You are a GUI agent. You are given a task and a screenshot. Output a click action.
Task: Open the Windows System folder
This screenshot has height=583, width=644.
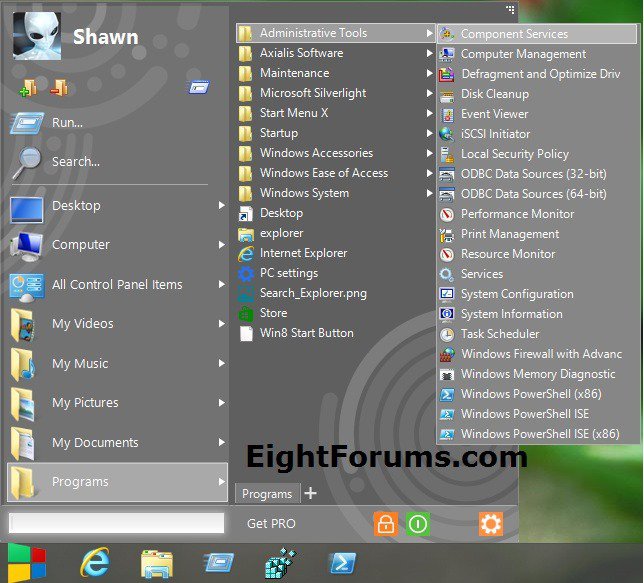(336, 193)
